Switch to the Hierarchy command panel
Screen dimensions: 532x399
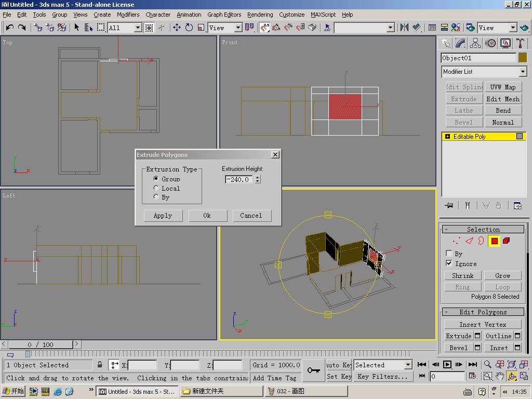point(475,43)
